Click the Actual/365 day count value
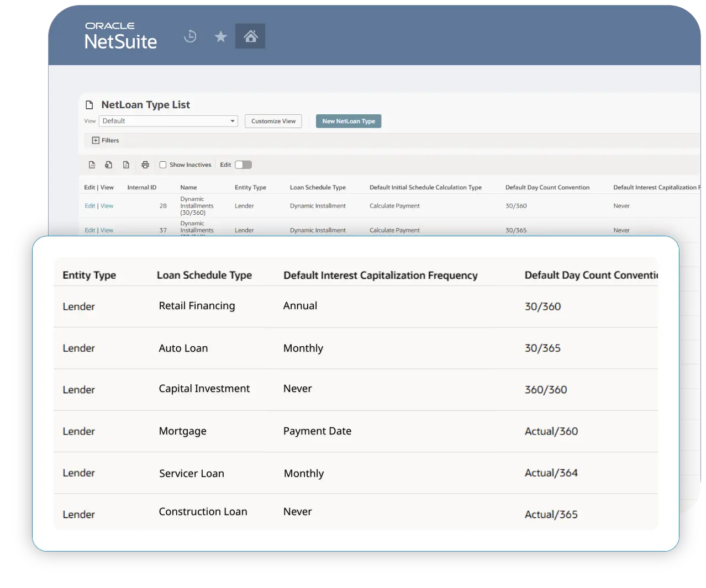This screenshot has width=706, height=588. 551,515
